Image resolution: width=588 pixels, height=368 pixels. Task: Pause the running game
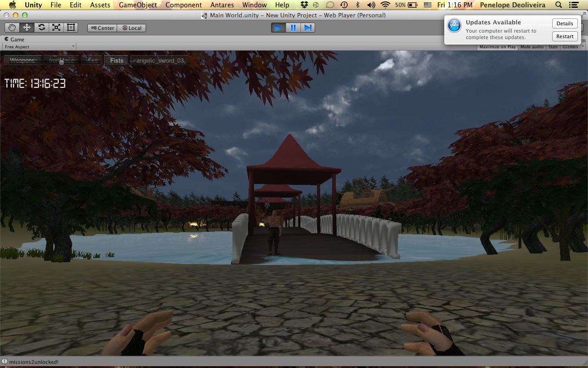(x=293, y=28)
